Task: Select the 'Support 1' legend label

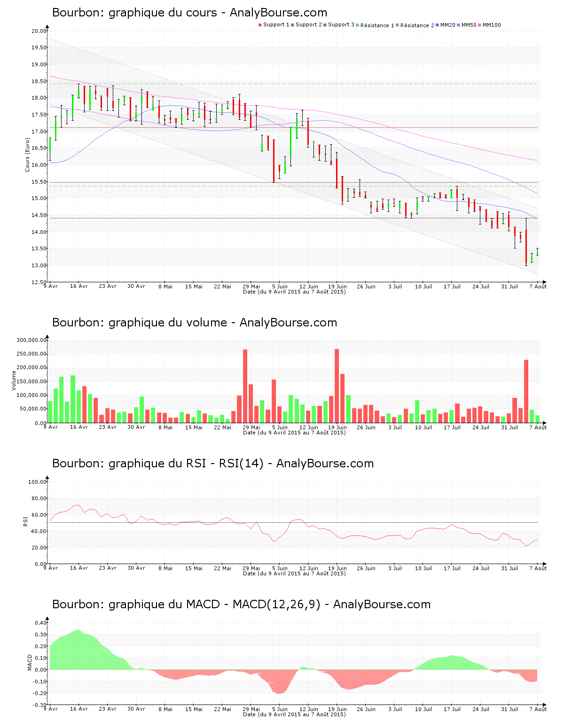Action: (276, 25)
